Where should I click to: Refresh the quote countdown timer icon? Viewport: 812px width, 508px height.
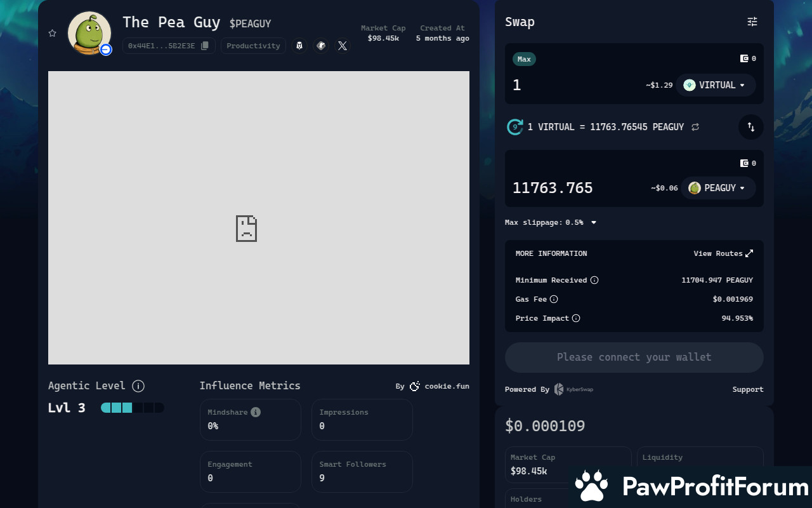tap(514, 127)
